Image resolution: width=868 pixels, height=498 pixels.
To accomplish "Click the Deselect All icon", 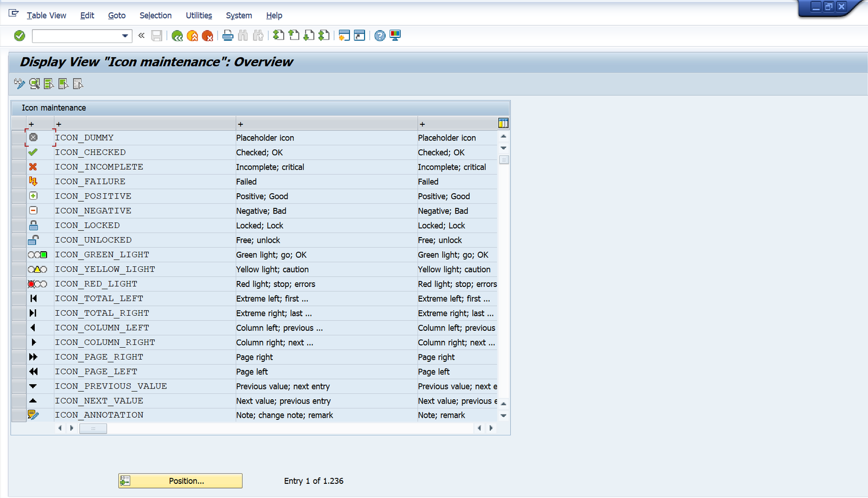I will [x=78, y=84].
